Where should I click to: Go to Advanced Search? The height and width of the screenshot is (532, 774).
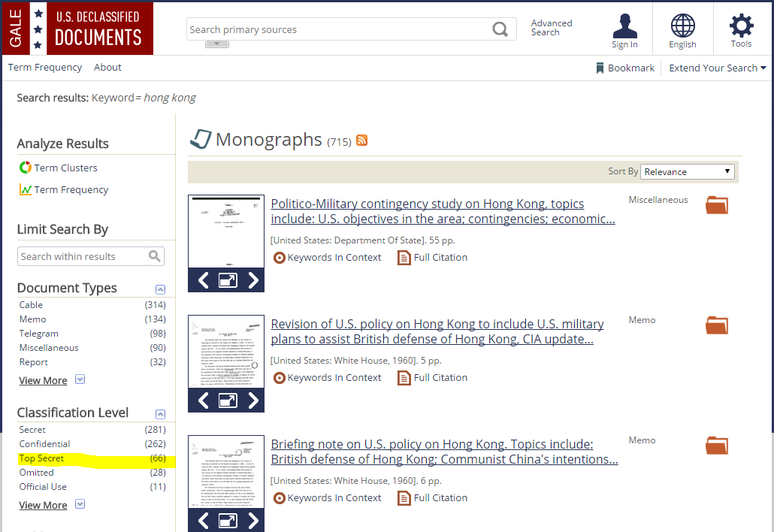552,28
